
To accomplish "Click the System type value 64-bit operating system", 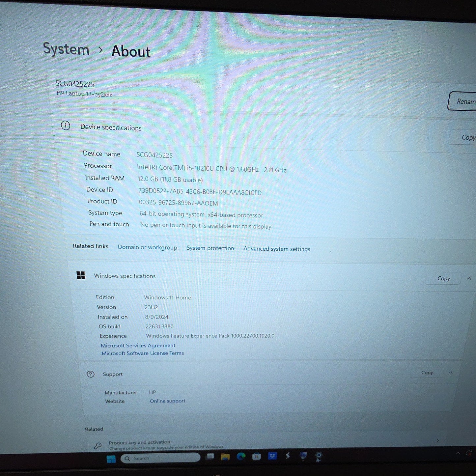I will click(x=201, y=214).
